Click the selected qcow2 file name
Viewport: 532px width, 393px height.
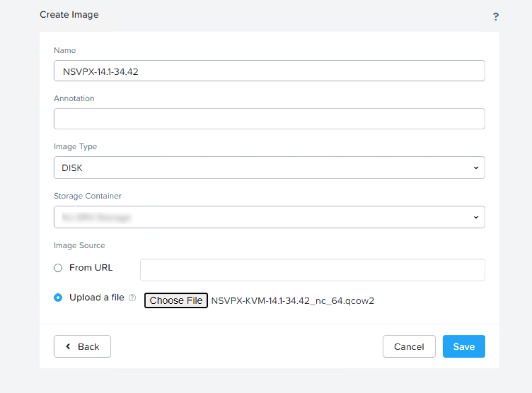point(292,301)
